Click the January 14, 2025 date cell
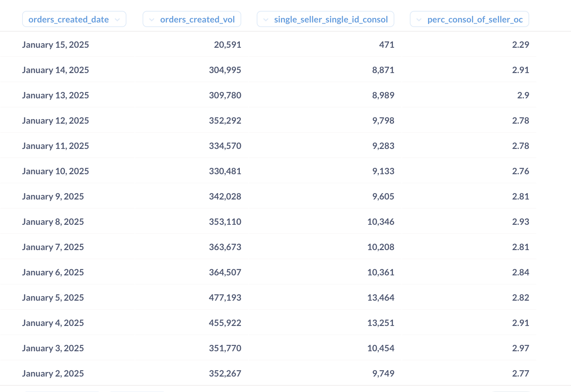The height and width of the screenshot is (392, 571). (55, 70)
